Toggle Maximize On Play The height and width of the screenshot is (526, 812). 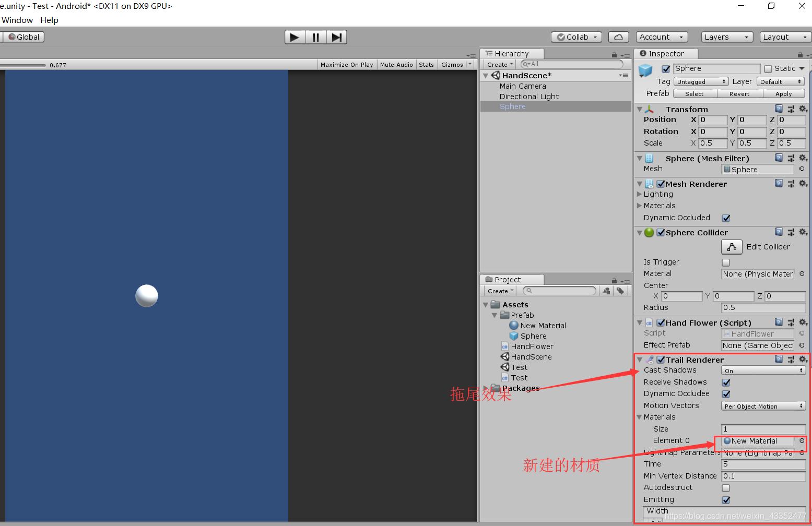[x=347, y=65]
